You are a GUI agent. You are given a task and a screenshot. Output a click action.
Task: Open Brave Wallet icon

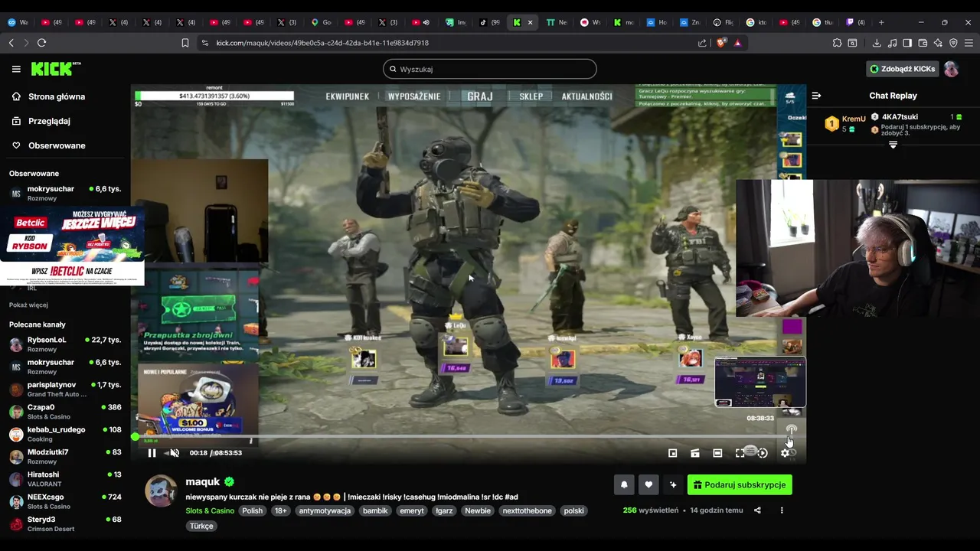pos(923,43)
